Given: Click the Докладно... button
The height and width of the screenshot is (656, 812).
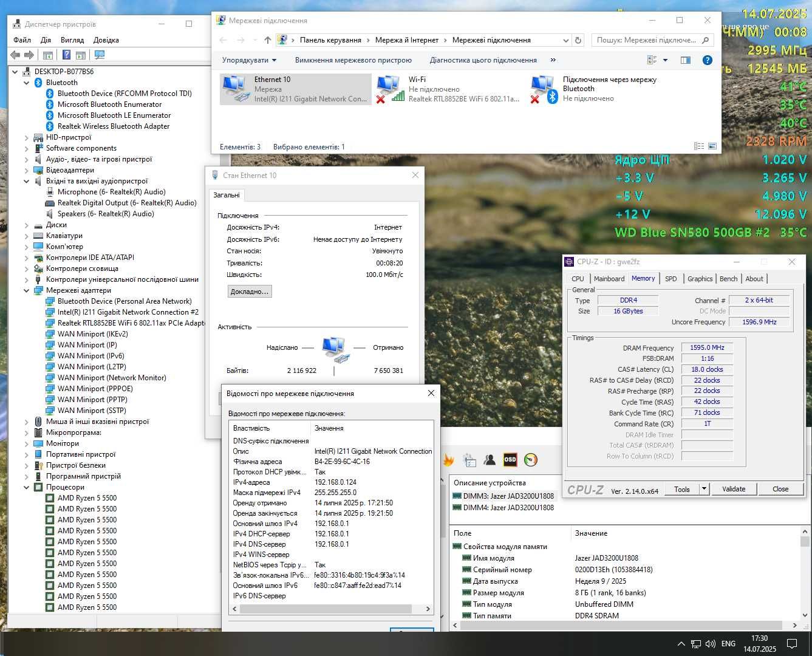Looking at the screenshot, I should coord(250,292).
